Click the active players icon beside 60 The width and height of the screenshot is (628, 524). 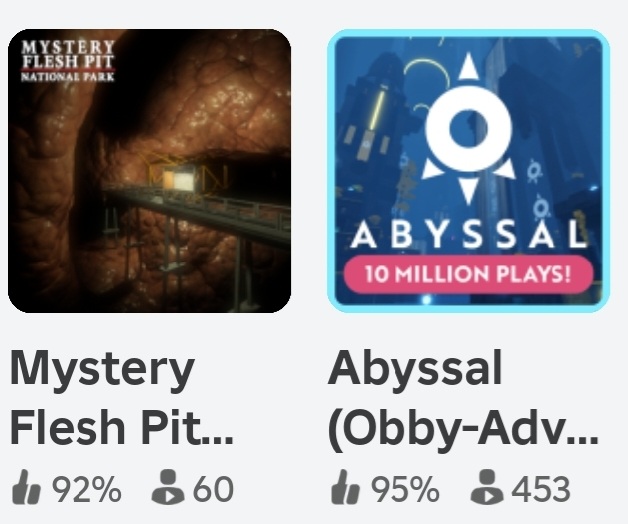pyautogui.click(x=168, y=487)
